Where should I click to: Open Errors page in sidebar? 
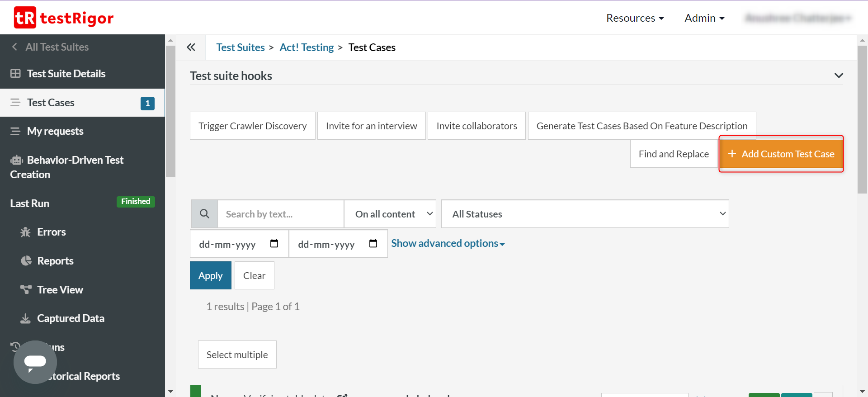(x=51, y=232)
